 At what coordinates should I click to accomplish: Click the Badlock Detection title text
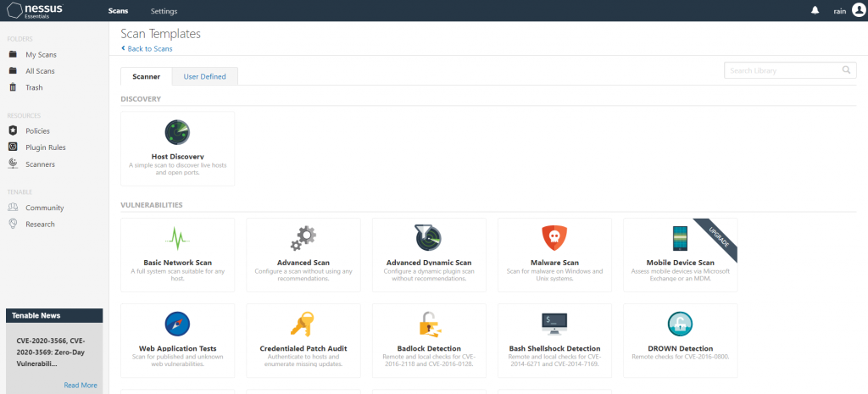point(429,348)
